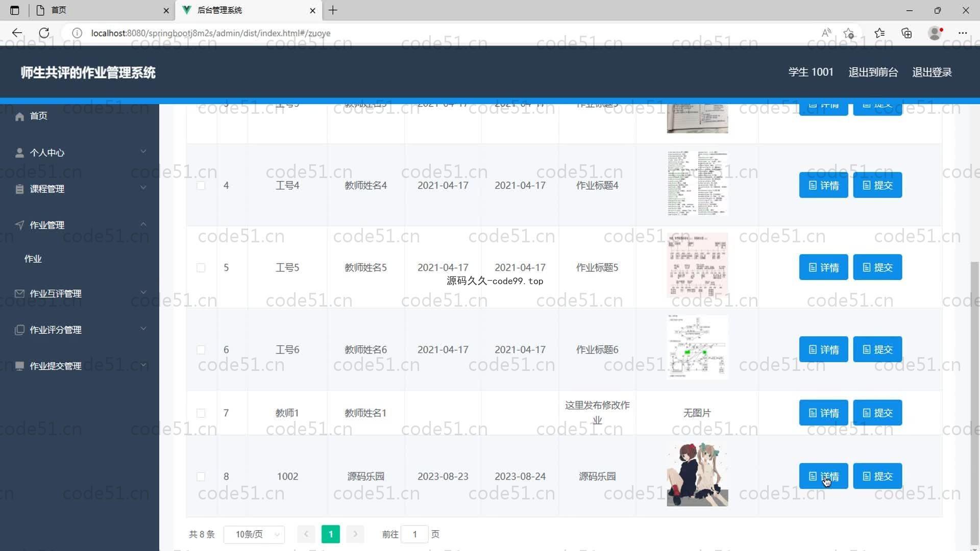Click 详情 button for row 8 源码乐园

[823, 476]
